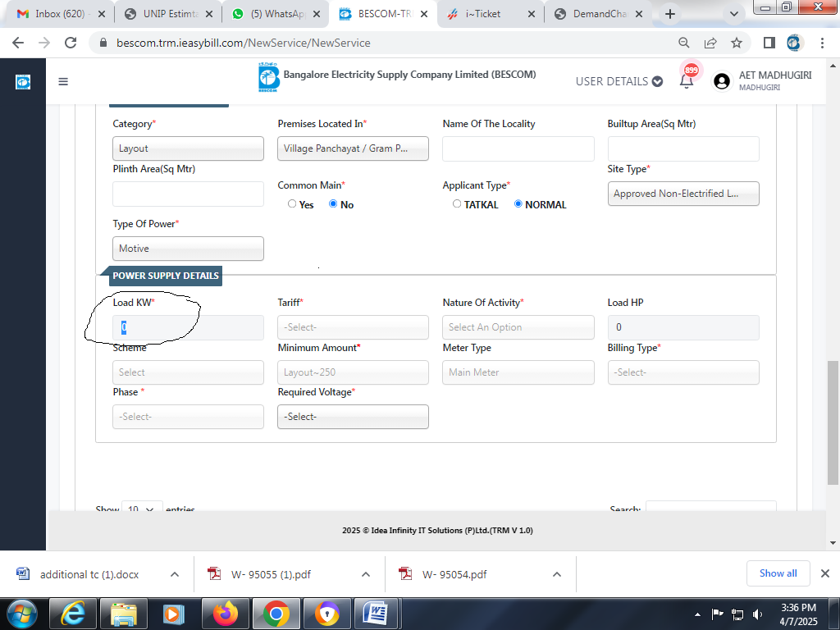Click the BESCOM header logo
This screenshot has height=630, width=840.
[268, 77]
